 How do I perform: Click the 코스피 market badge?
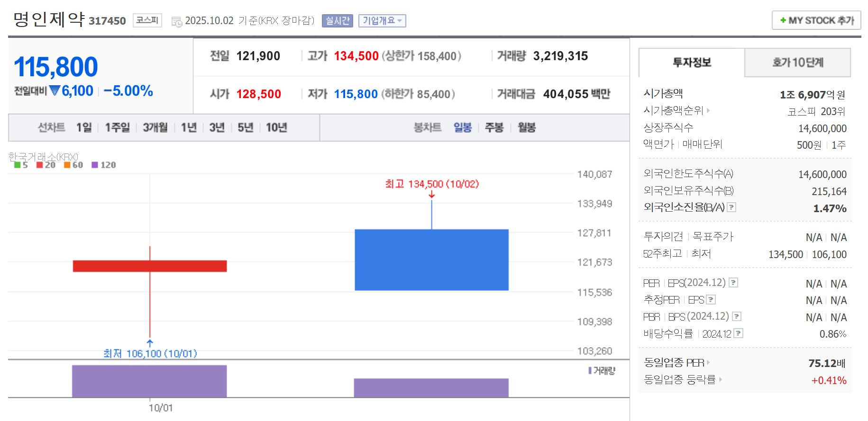click(147, 20)
